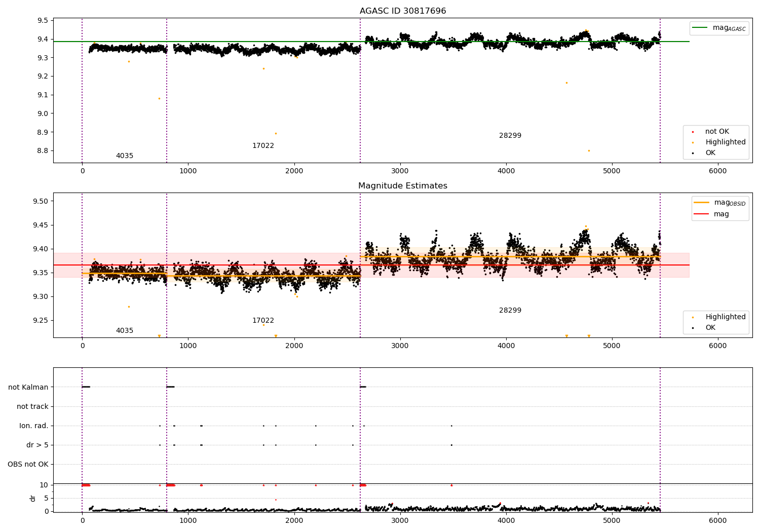Click 'OK' legend entry in Magnitude Estimates plot
Image resolution: width=760 pixels, height=532 pixels.
pyautogui.click(x=710, y=328)
